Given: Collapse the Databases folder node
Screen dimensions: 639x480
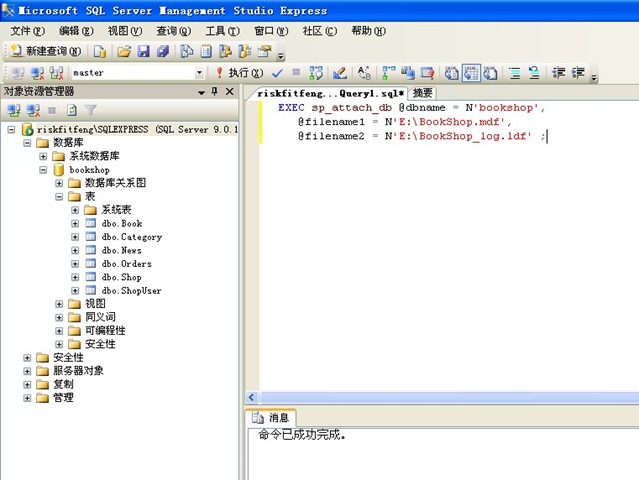Looking at the screenshot, I should pyautogui.click(x=27, y=143).
